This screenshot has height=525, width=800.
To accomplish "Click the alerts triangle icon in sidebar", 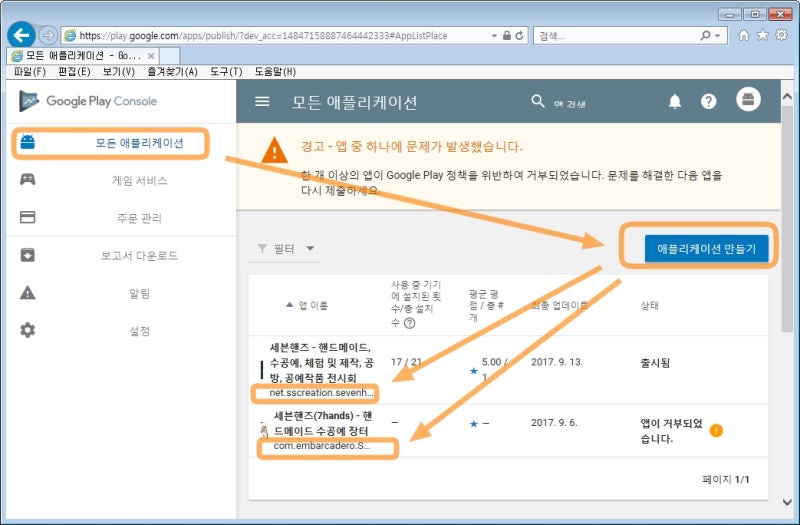I will click(x=28, y=293).
